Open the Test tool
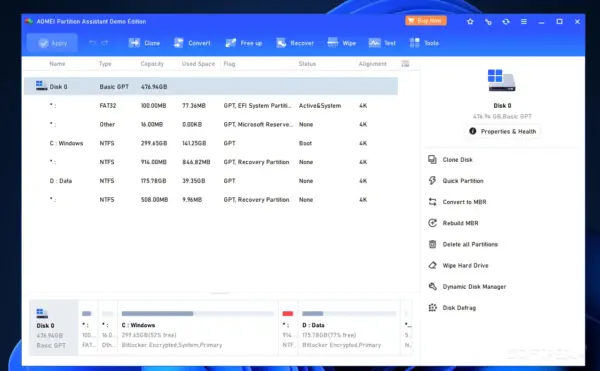This screenshot has width=600, height=371. point(382,43)
